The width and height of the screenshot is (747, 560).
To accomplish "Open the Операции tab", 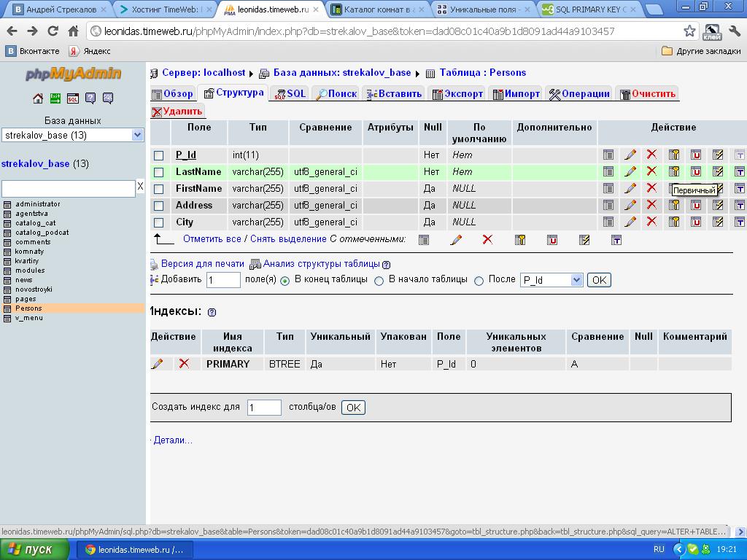I will 579,94.
